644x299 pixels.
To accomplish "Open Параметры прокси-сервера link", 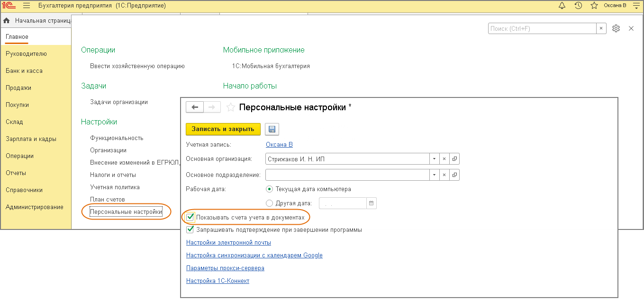I will [225, 268].
